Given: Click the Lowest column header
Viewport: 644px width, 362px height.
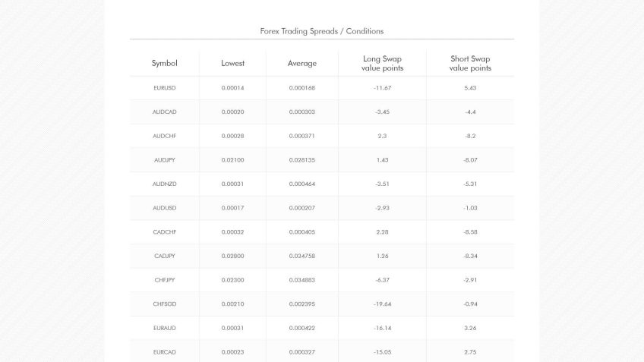Looking at the screenshot, I should tap(232, 64).
